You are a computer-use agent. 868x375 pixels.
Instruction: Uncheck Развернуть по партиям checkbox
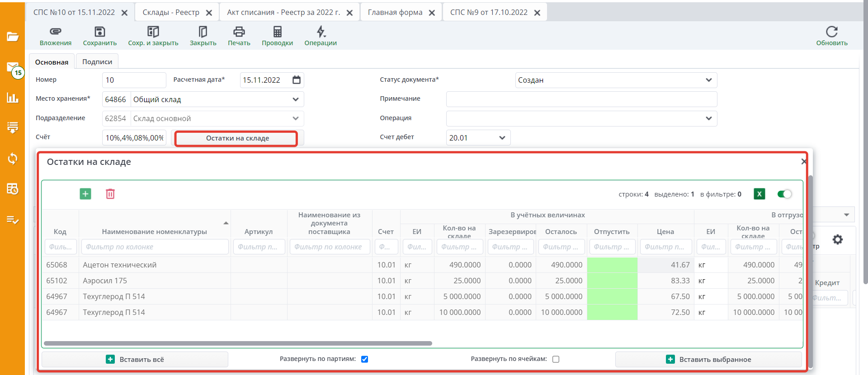click(365, 359)
